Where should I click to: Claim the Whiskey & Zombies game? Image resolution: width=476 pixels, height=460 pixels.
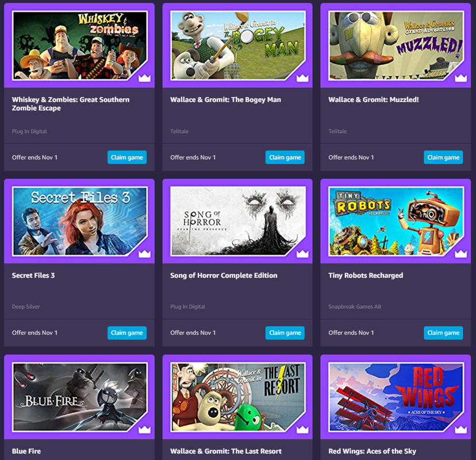tap(127, 158)
